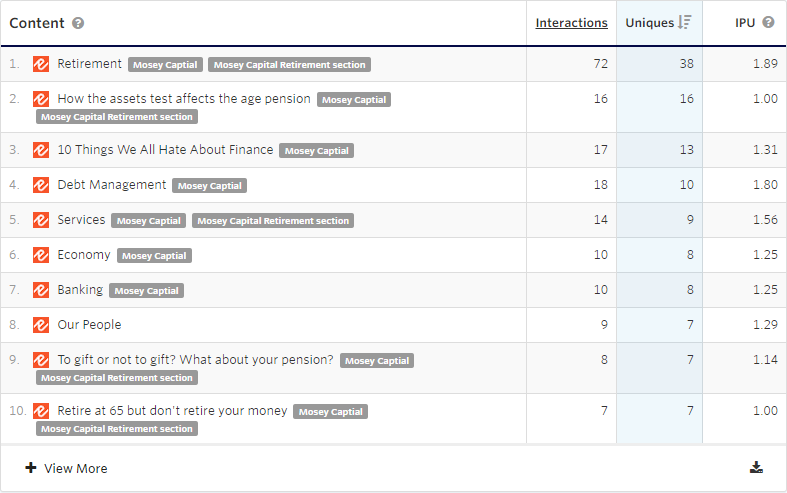This screenshot has height=493, width=787.
Task: Click the Mosey Captial tag on the assets test row
Action: (354, 100)
